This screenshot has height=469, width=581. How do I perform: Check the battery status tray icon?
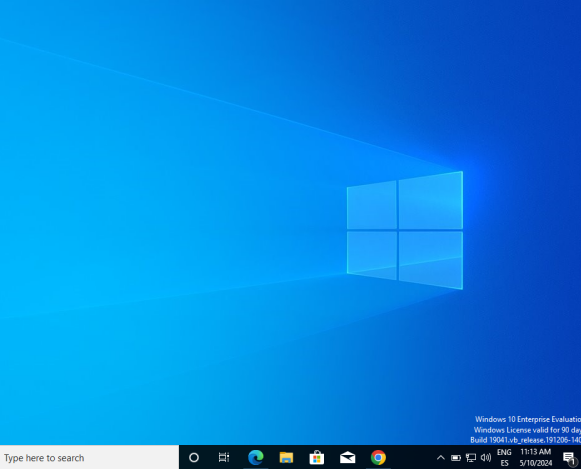coord(456,458)
